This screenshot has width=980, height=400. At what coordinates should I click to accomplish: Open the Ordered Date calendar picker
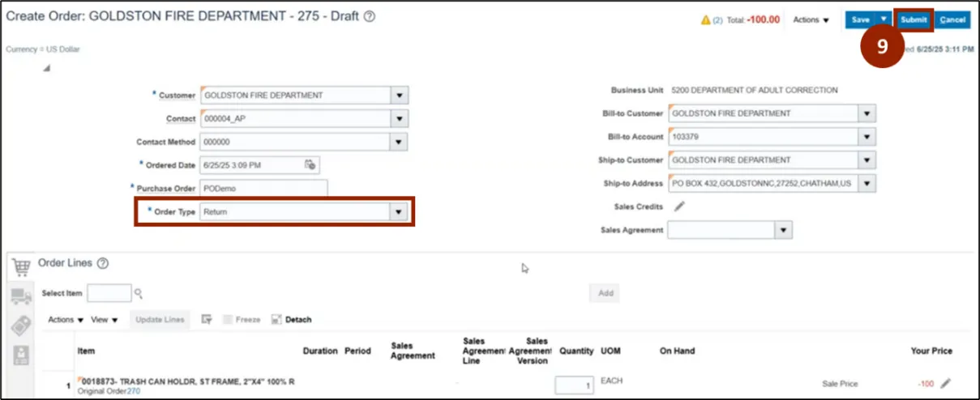pyautogui.click(x=310, y=165)
